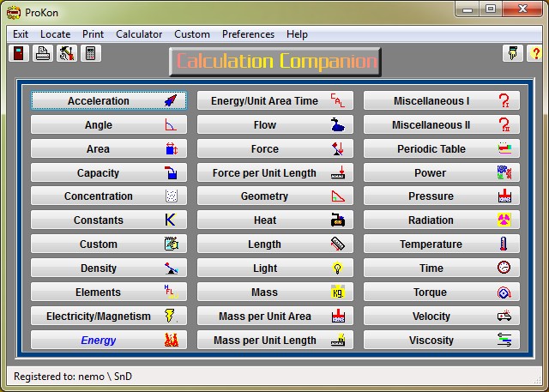Click the pen tip icon near the help icon
Image resolution: width=549 pixels, height=392 pixels.
(511, 54)
